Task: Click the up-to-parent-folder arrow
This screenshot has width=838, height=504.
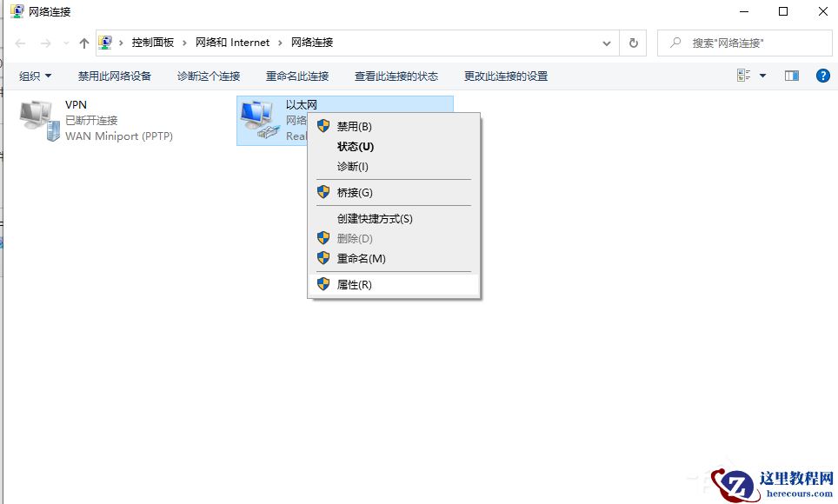Action: (83, 42)
